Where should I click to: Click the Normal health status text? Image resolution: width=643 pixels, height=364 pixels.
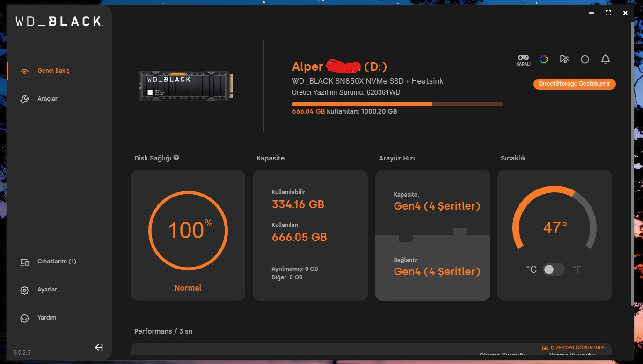point(188,288)
